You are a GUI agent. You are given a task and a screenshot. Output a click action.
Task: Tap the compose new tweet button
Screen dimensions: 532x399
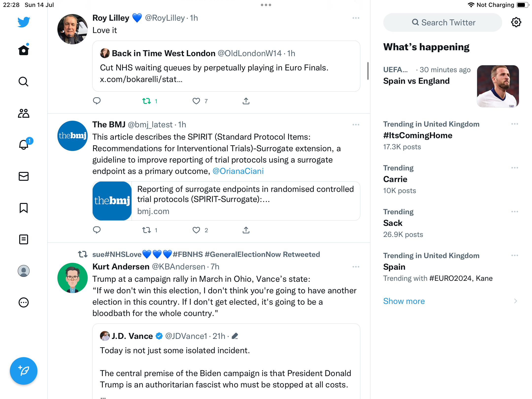point(24,371)
